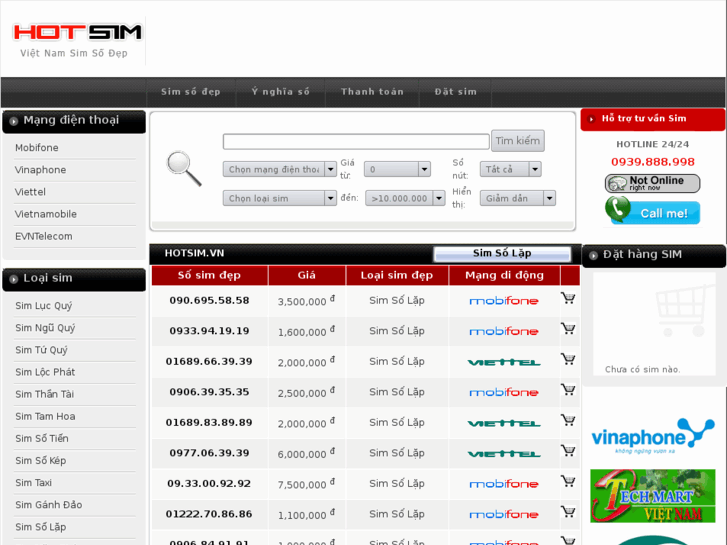
Task: Click the Mạng di động column header
Action: pos(504,275)
